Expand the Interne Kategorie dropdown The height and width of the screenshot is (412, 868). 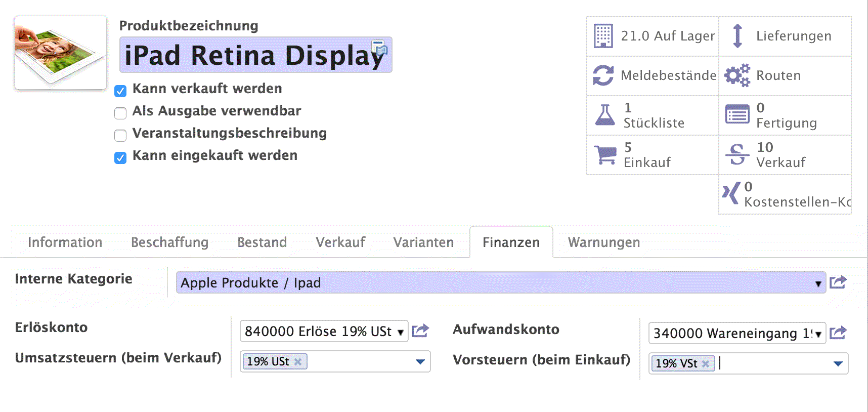point(817,283)
